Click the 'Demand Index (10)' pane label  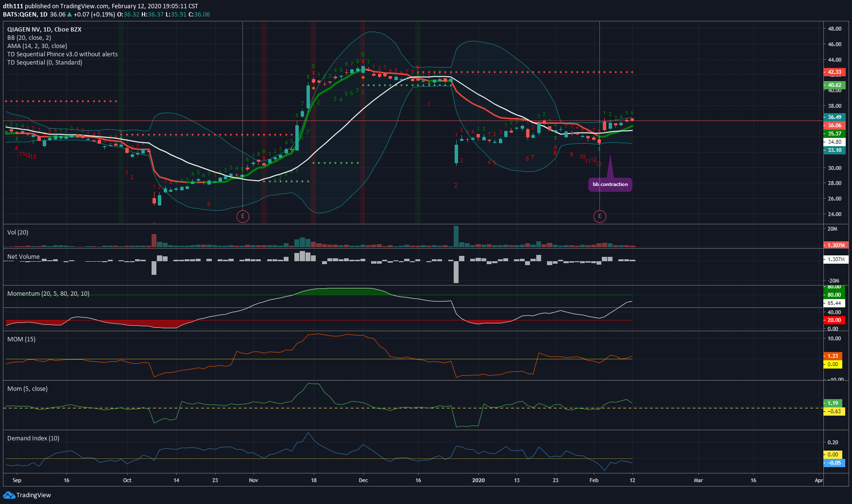click(33, 438)
